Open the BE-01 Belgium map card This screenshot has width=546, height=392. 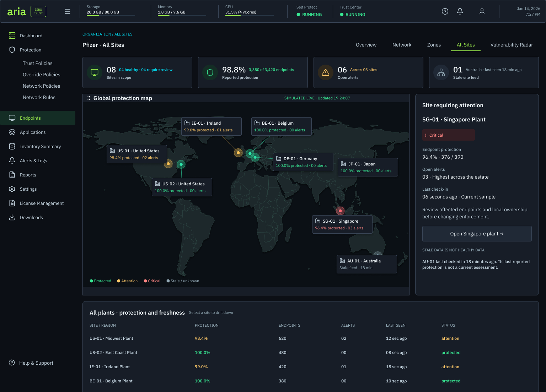point(282,126)
